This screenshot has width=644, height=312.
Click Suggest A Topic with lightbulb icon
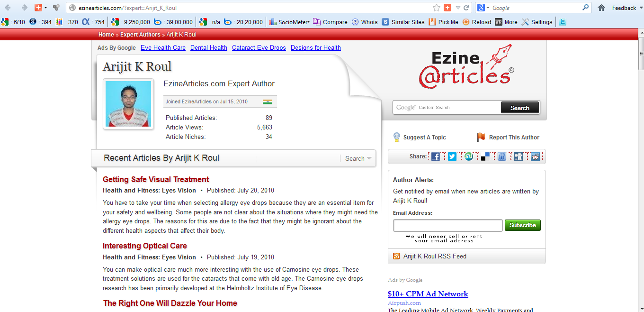click(x=420, y=138)
